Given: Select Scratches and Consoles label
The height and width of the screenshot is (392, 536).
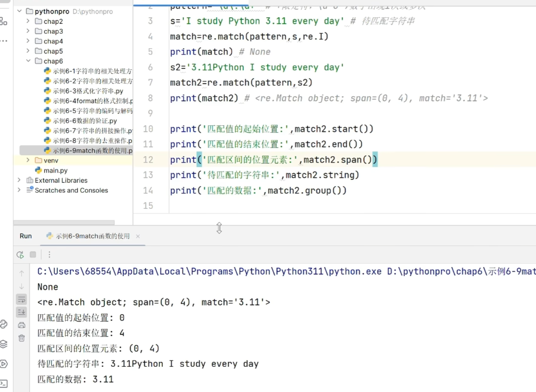Looking at the screenshot, I should pos(71,190).
